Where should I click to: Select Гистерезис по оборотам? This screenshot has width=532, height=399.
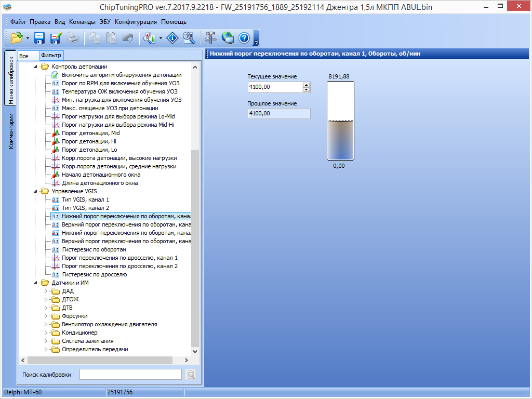point(94,249)
